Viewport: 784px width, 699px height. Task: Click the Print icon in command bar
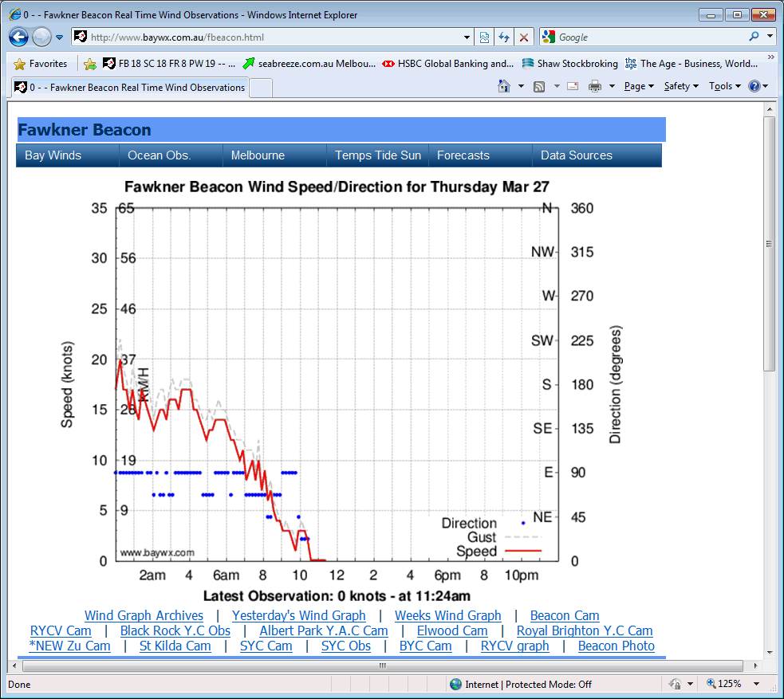tap(595, 86)
